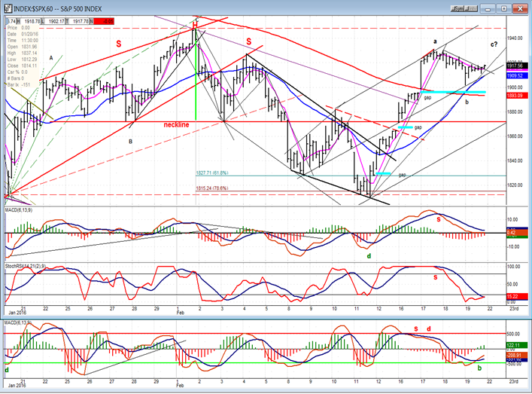Image resolution: width=532 pixels, height=394 pixels.
Task: Click the IntV link button
Action: (473, 9)
